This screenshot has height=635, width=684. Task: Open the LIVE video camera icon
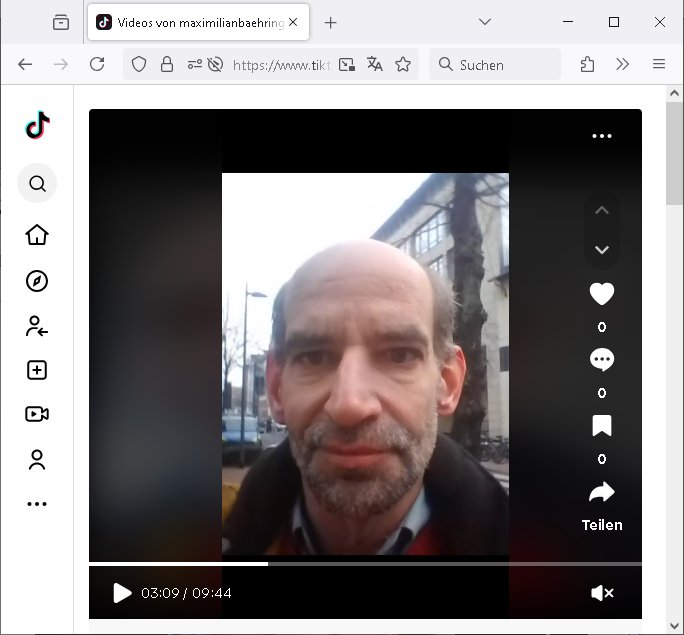[37, 414]
